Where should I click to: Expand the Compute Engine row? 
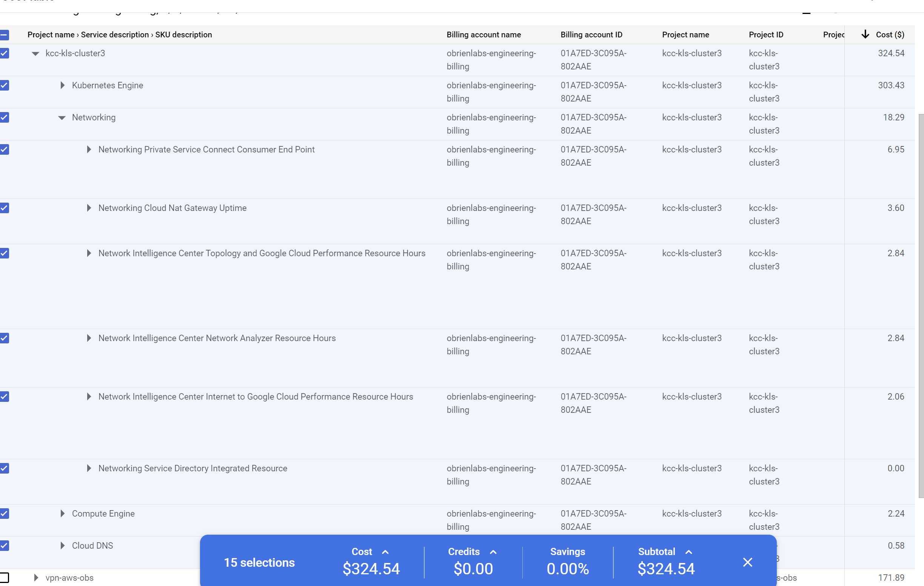coord(62,514)
